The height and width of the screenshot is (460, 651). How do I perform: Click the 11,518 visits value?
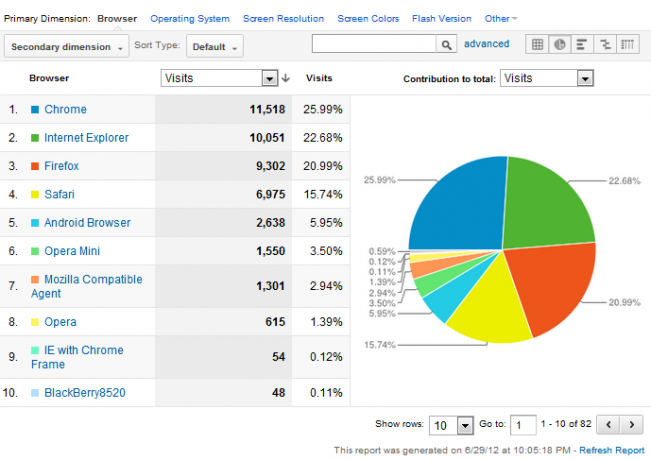point(267,109)
